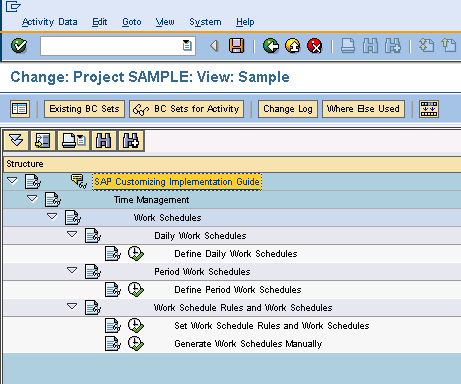Click the Find binoculars icon in the top toolbar
The width and height of the screenshot is (461, 384).
tap(370, 46)
